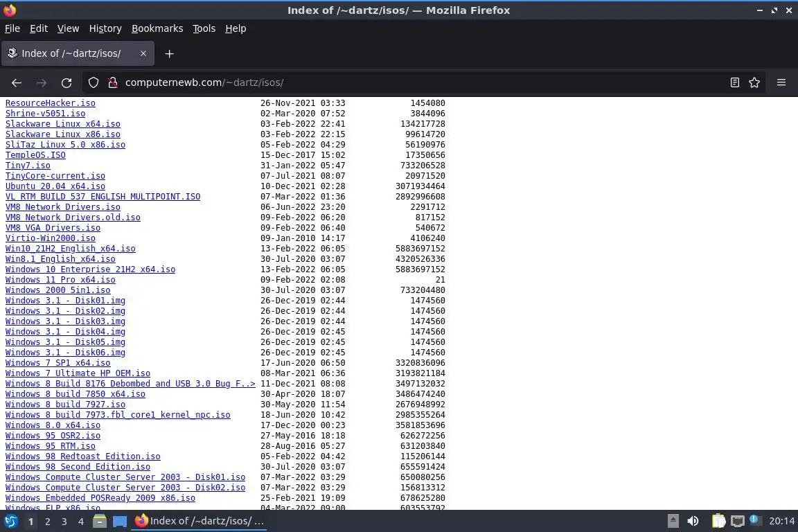Activate Firefox window in the taskbar

pyautogui.click(x=199, y=521)
